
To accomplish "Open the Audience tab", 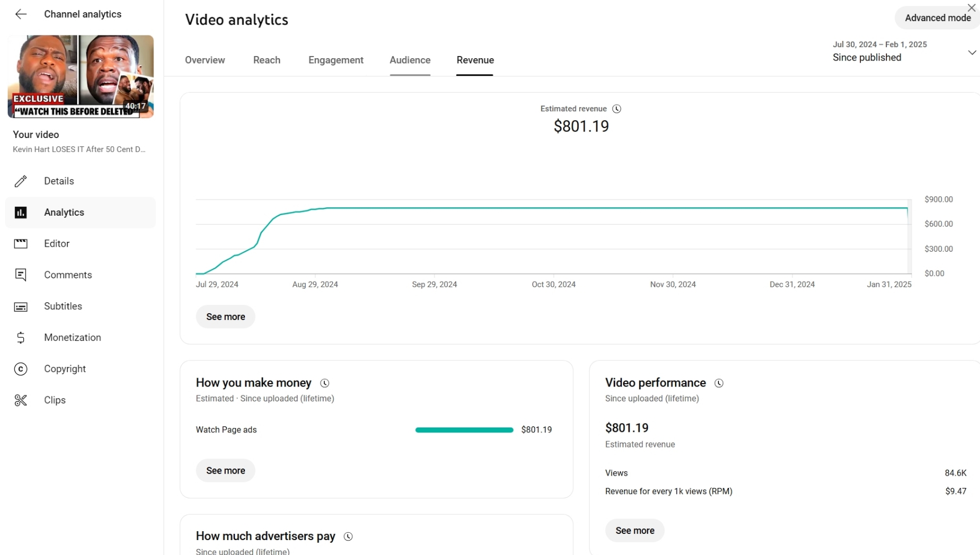I will point(410,60).
